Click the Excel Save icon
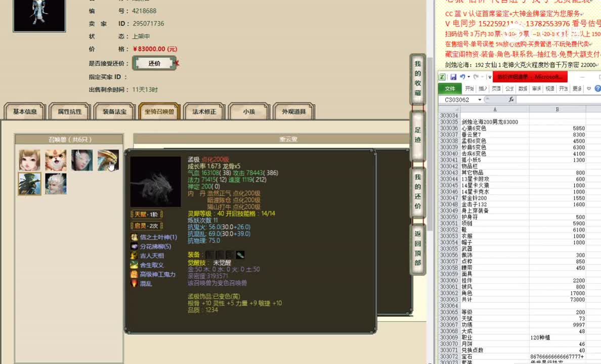601x364 pixels. (453, 77)
